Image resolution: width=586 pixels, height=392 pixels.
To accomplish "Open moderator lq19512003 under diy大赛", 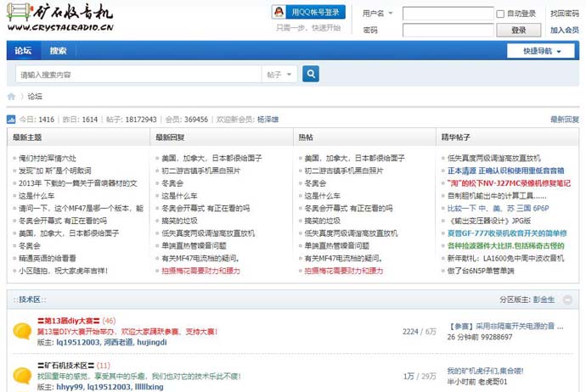I will pyautogui.click(x=78, y=342).
